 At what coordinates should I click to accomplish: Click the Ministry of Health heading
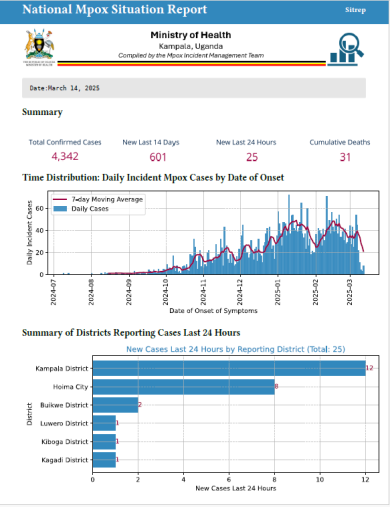pyautogui.click(x=191, y=35)
